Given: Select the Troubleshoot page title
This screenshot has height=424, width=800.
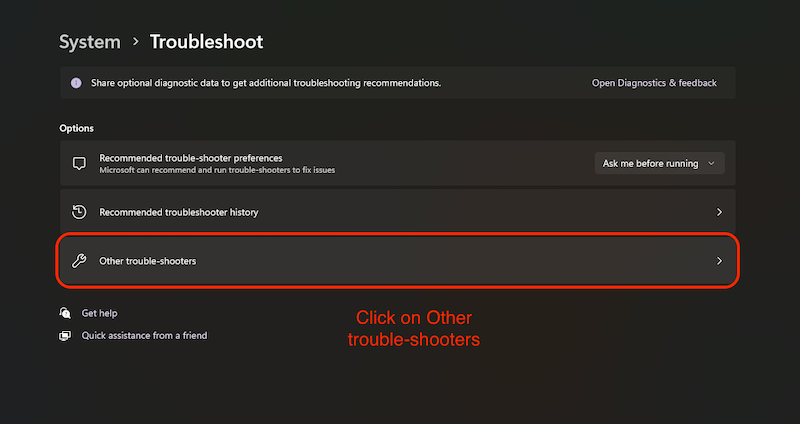Looking at the screenshot, I should 206,42.
